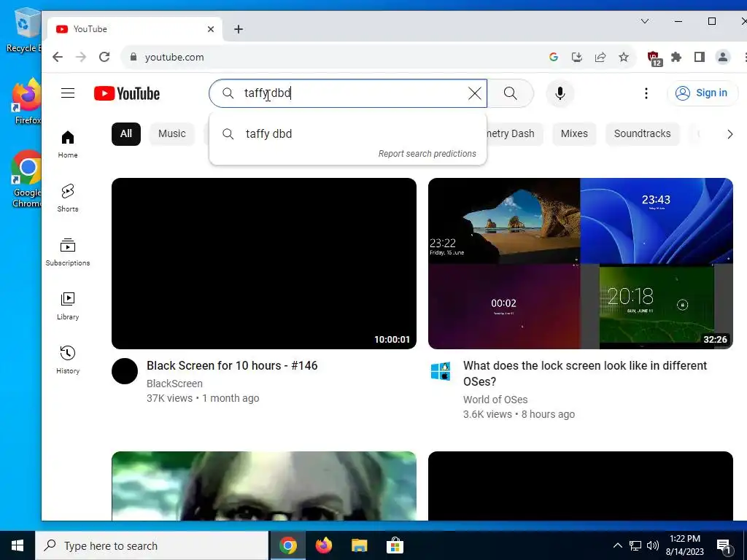747x560 pixels.
Task: Open the red extension with badge 12
Action: coord(654,58)
